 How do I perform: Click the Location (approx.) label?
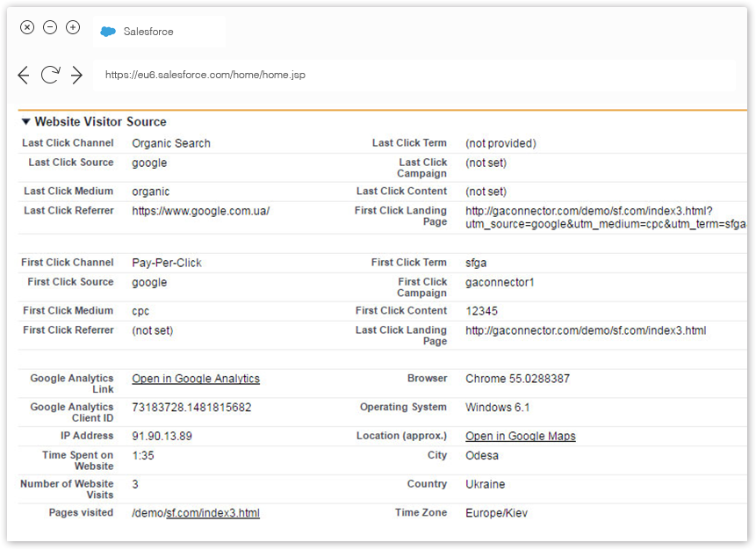(401, 436)
